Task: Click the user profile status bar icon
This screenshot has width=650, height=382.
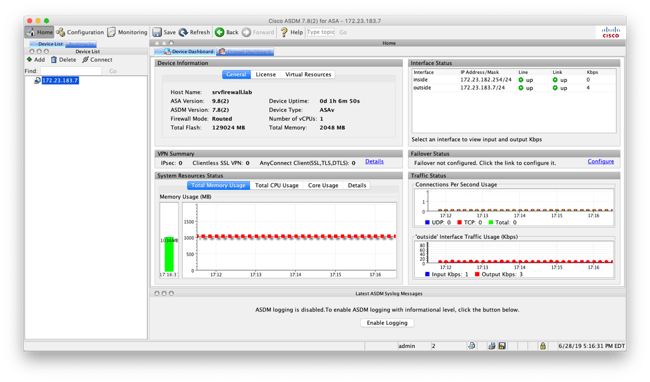Action: pos(471,346)
